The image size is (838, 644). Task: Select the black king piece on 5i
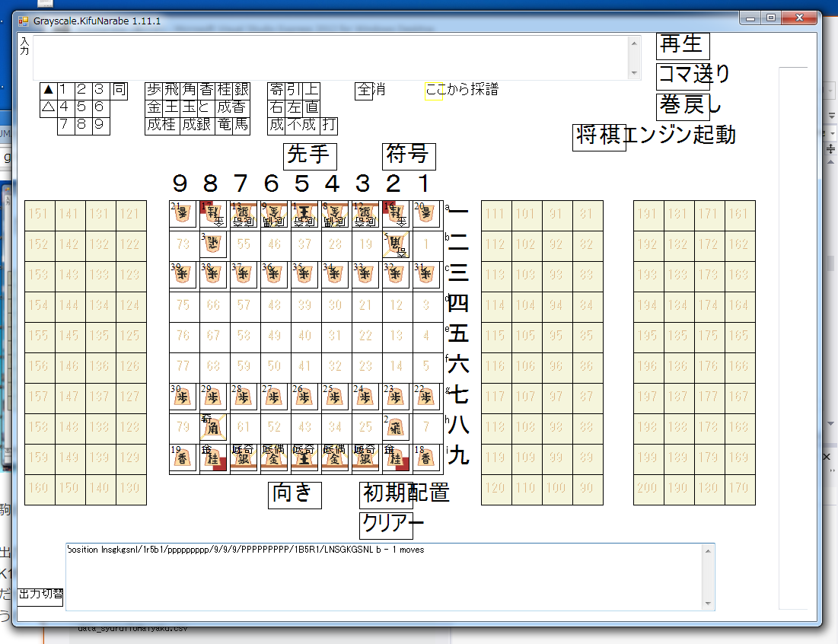[304, 457]
